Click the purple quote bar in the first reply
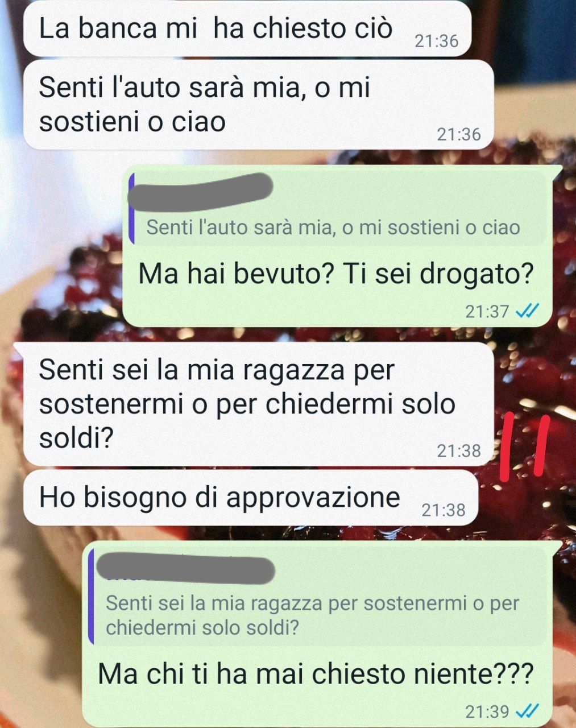The image size is (576, 728). click(x=131, y=209)
